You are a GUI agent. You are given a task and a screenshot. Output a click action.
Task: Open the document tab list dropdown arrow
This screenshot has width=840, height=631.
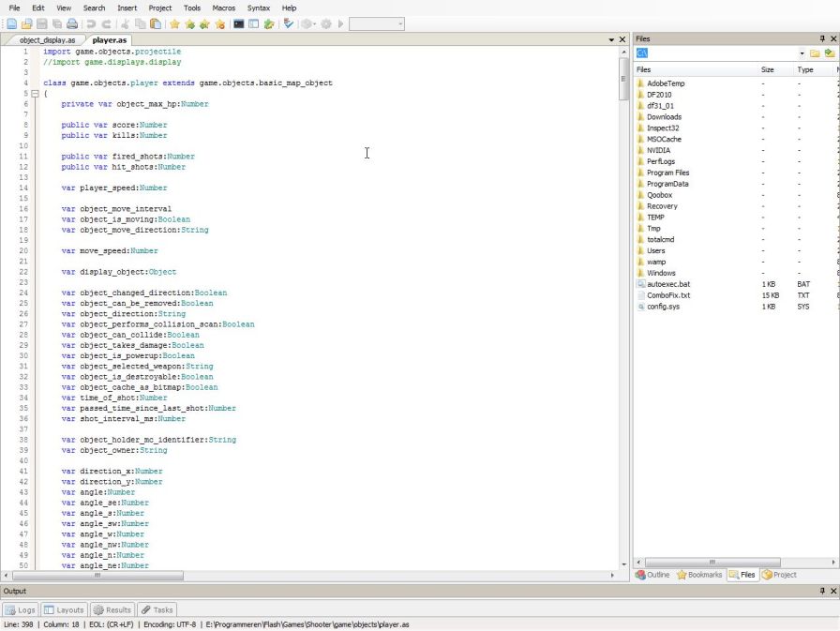coord(611,40)
